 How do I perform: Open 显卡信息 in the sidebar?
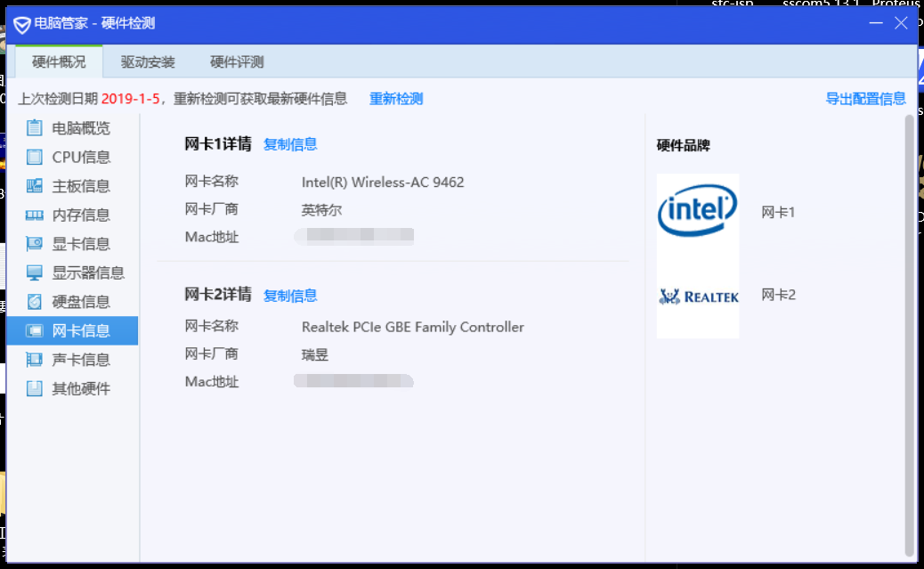[72, 243]
